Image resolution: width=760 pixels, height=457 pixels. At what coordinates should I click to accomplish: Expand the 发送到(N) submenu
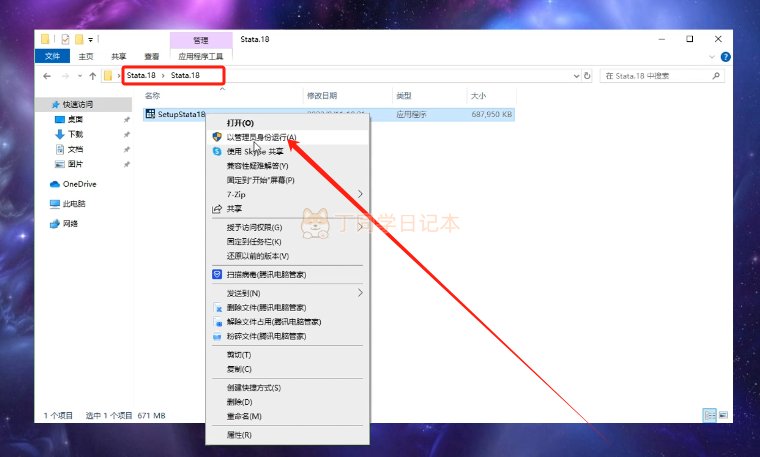(x=287, y=293)
